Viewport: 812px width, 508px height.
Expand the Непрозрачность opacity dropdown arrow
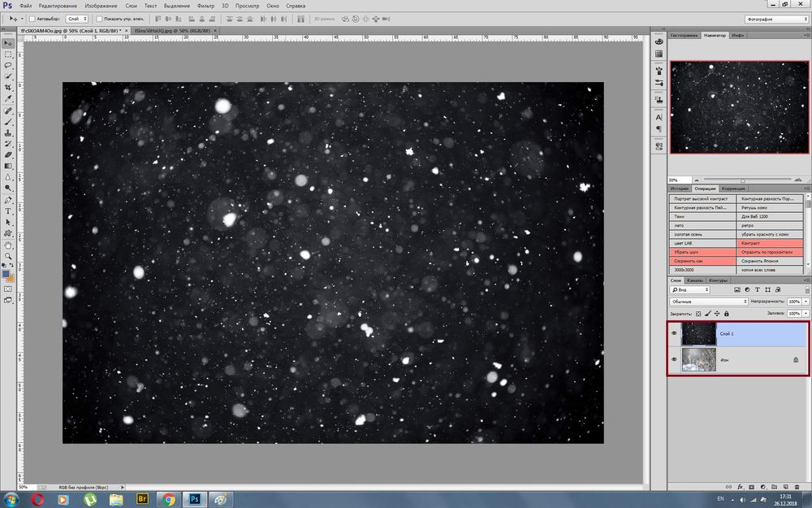[806, 302]
